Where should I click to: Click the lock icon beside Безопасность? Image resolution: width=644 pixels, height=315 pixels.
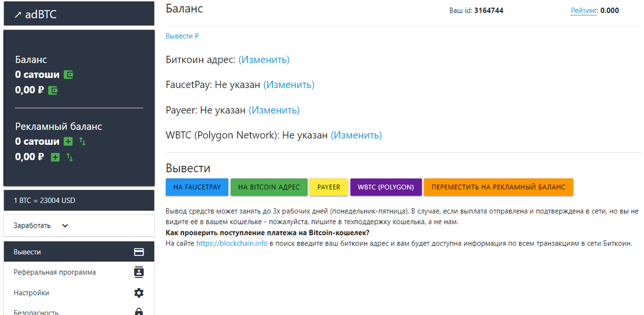point(138,312)
